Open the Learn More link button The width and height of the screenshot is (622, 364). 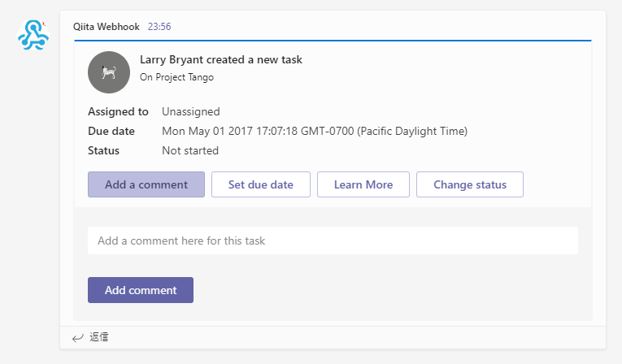click(x=363, y=184)
